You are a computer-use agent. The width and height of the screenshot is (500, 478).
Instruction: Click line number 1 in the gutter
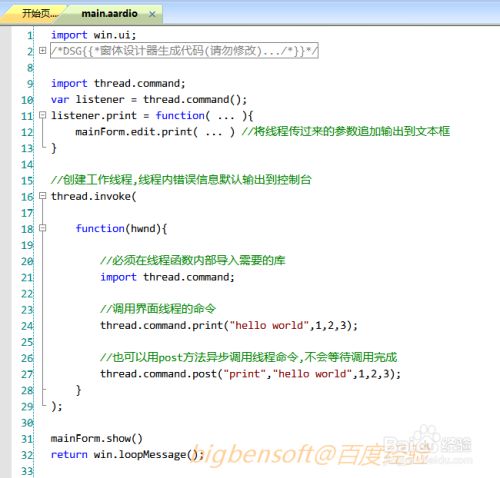click(30, 35)
